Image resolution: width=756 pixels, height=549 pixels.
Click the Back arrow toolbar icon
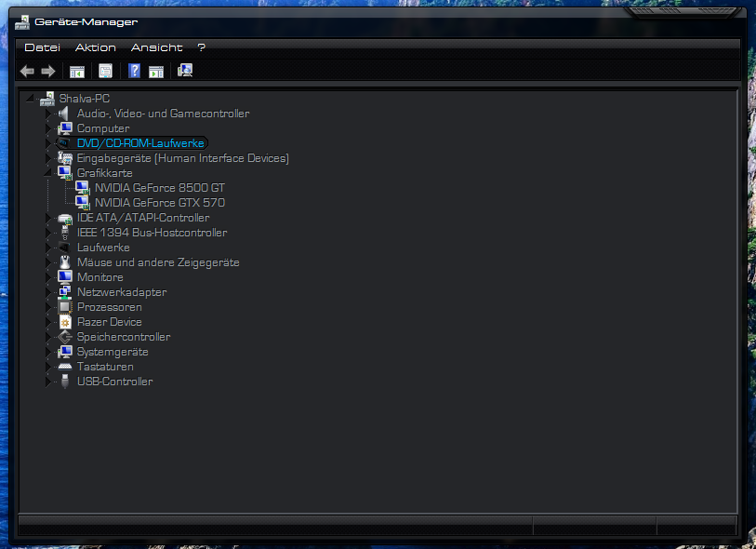pos(27,72)
